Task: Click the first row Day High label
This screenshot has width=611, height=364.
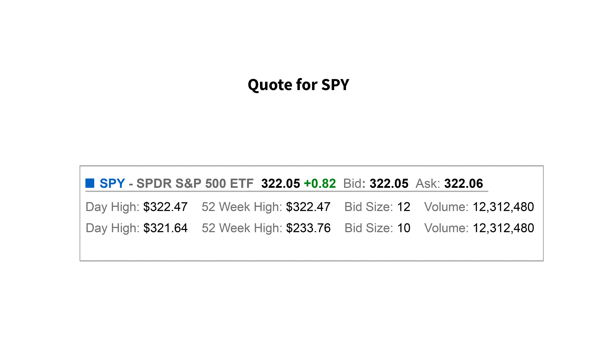Action: click(x=112, y=207)
